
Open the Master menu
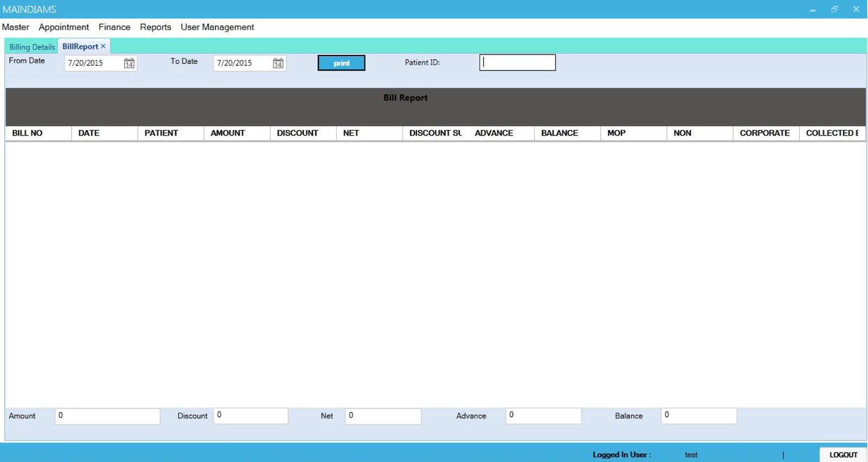point(16,27)
